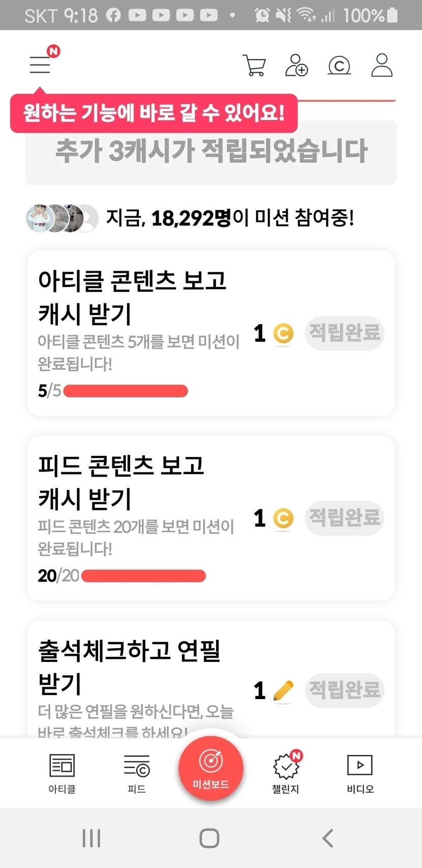Viewport: 422px width, 868px height.
Task: Tap the participant profile avatars
Action: tap(62, 218)
